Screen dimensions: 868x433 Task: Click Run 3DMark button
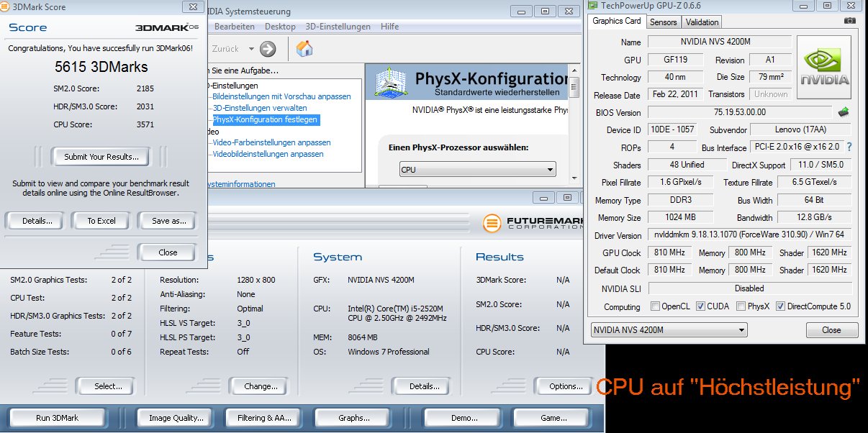point(57,418)
